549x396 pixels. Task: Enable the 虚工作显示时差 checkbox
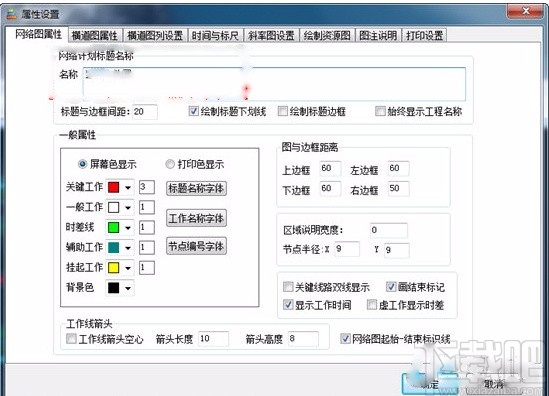click(371, 304)
